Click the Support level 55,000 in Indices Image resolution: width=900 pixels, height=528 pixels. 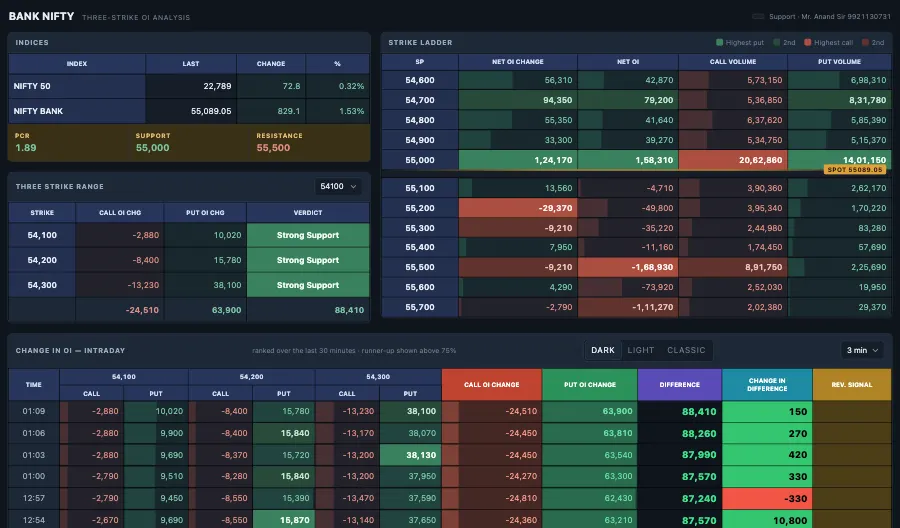(152, 147)
